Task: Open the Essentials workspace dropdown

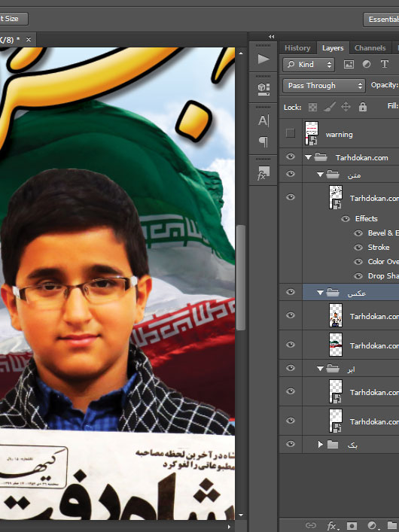Action: coord(381,20)
